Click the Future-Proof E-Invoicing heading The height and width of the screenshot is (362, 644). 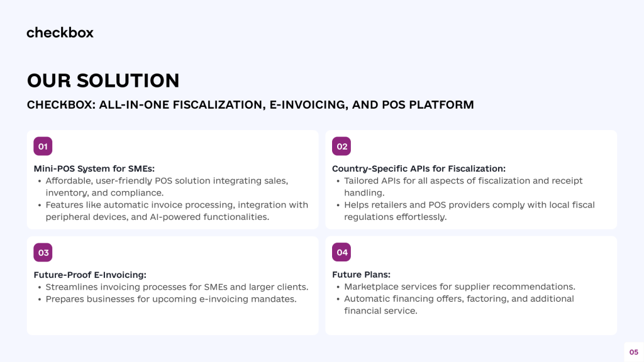90,275
